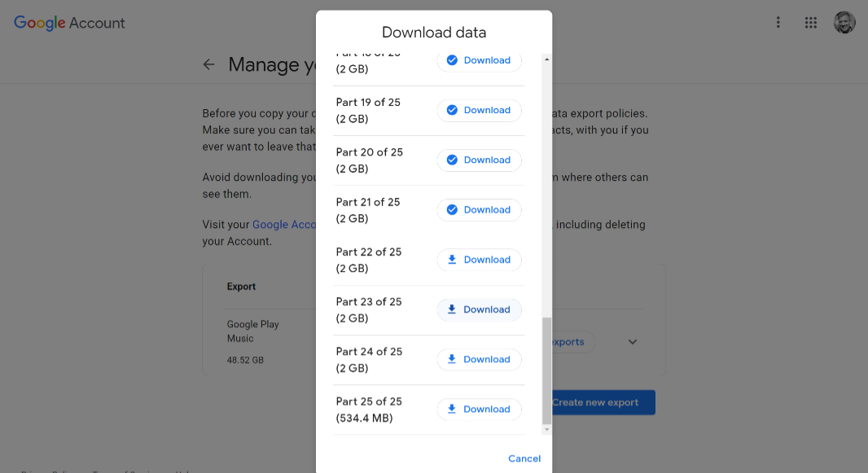Download Part 25 of 25 (534.4 MB)
Screen dimensions: 868x473
pos(479,409)
